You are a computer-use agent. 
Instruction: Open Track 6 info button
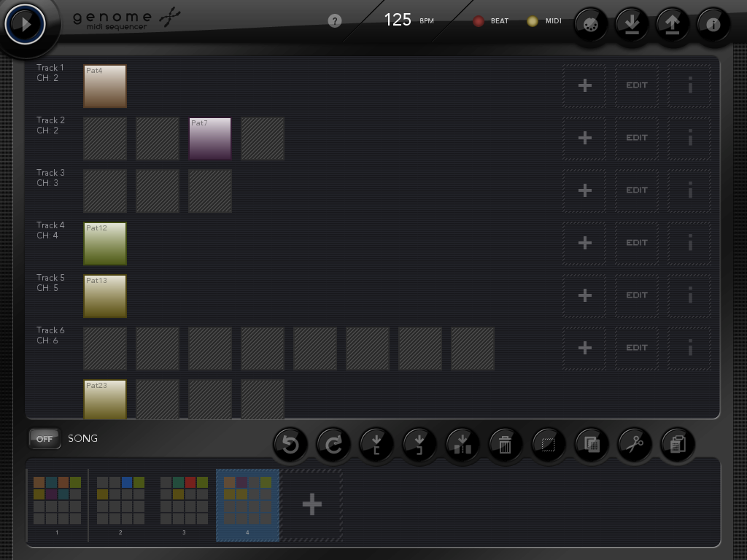coord(690,348)
